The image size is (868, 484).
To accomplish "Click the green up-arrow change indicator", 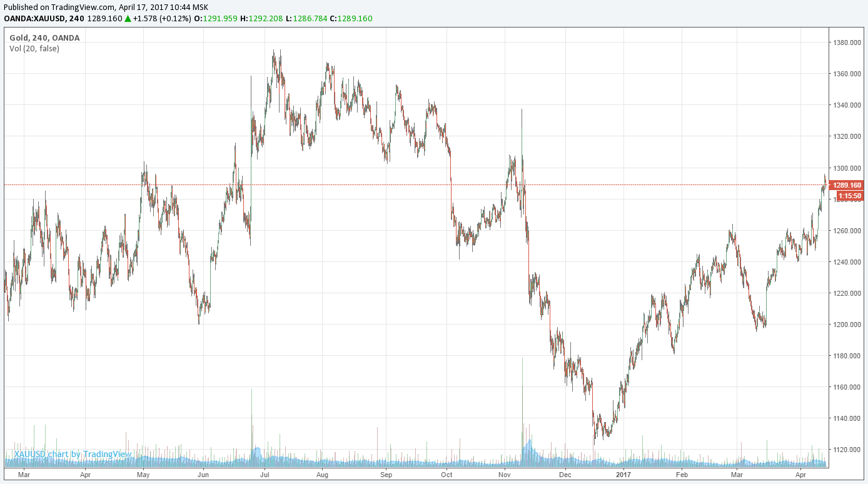I will 128,19.
